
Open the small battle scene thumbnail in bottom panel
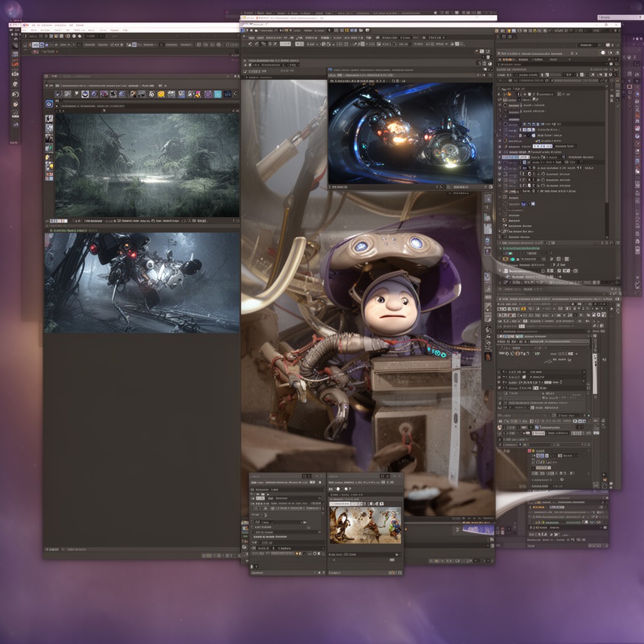click(365, 525)
